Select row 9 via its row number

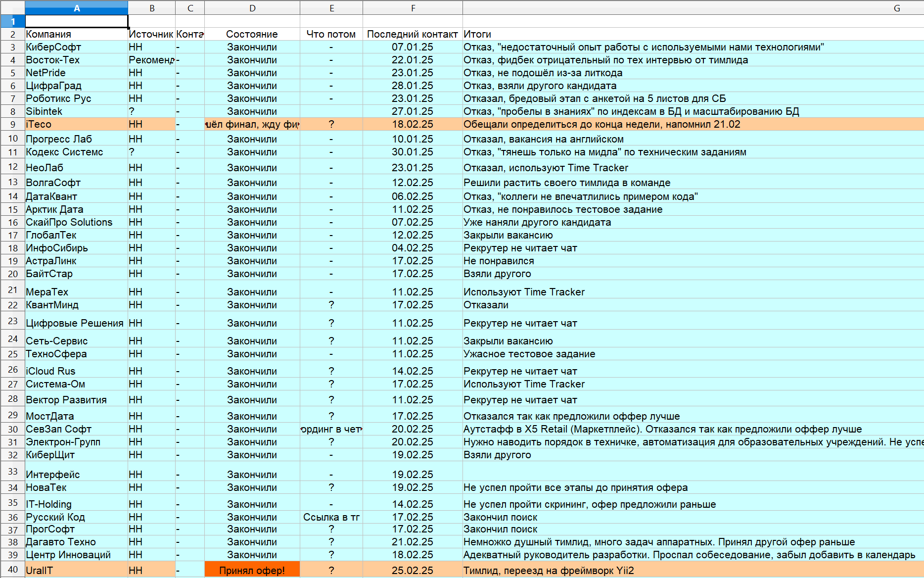(12, 124)
